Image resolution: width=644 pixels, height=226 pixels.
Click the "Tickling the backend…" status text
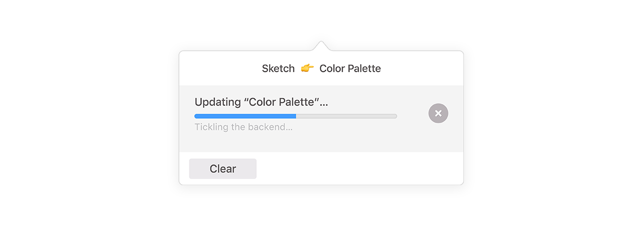[244, 127]
